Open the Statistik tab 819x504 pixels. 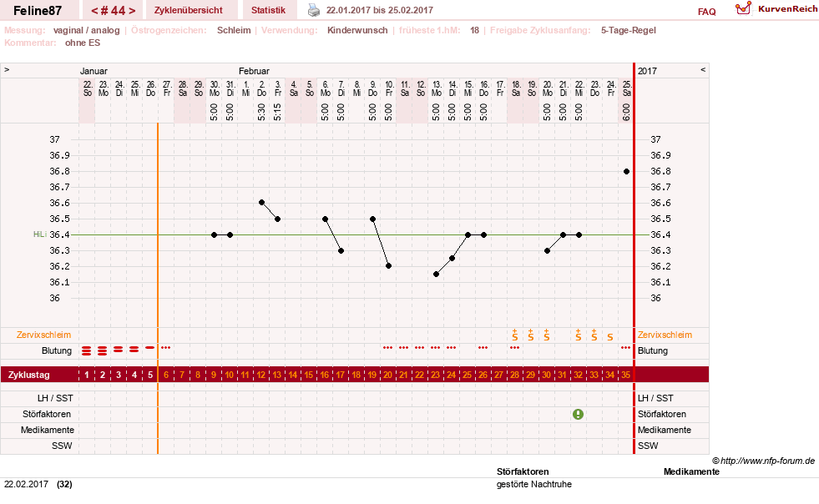click(x=269, y=10)
